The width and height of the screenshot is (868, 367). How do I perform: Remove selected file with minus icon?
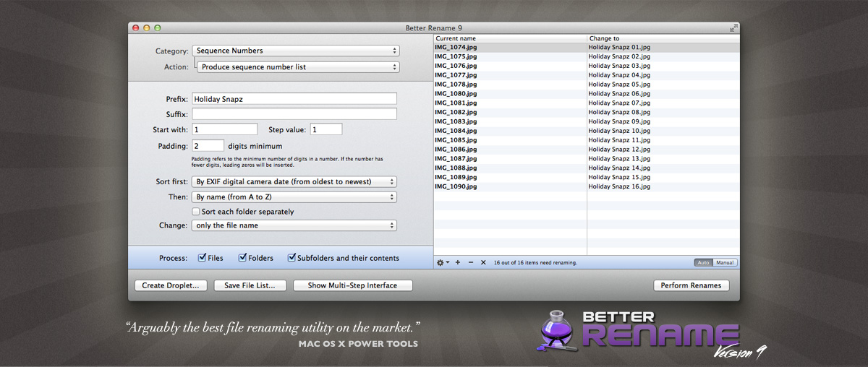(471, 262)
